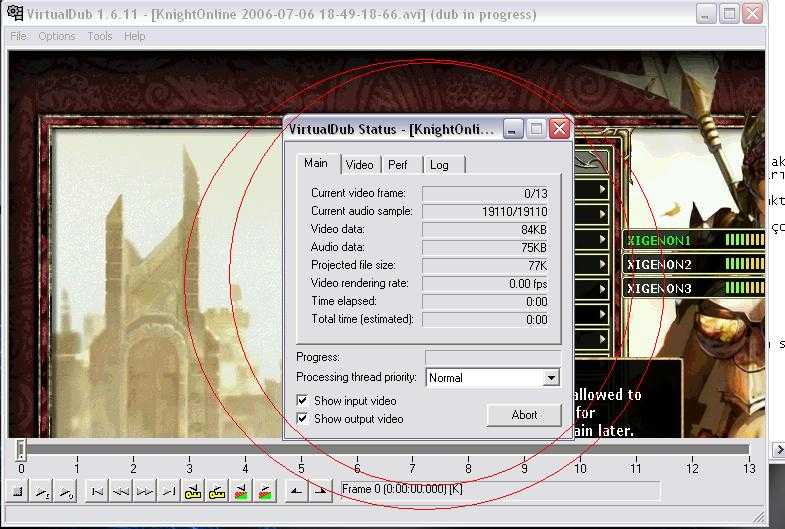Viewport: 785px width, 529px height.
Task: Click the 'Current audio sample:' label
Action: (x=361, y=211)
